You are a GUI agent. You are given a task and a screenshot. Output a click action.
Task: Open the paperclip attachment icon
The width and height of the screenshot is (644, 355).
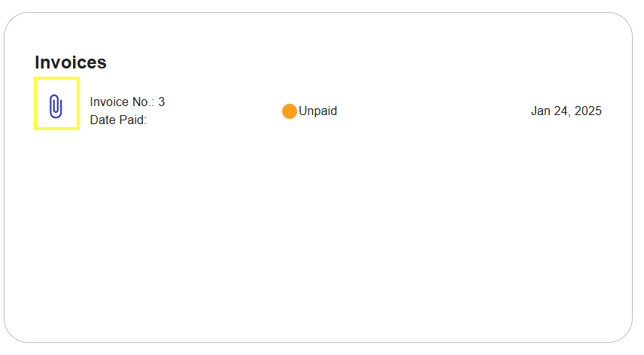(x=56, y=106)
